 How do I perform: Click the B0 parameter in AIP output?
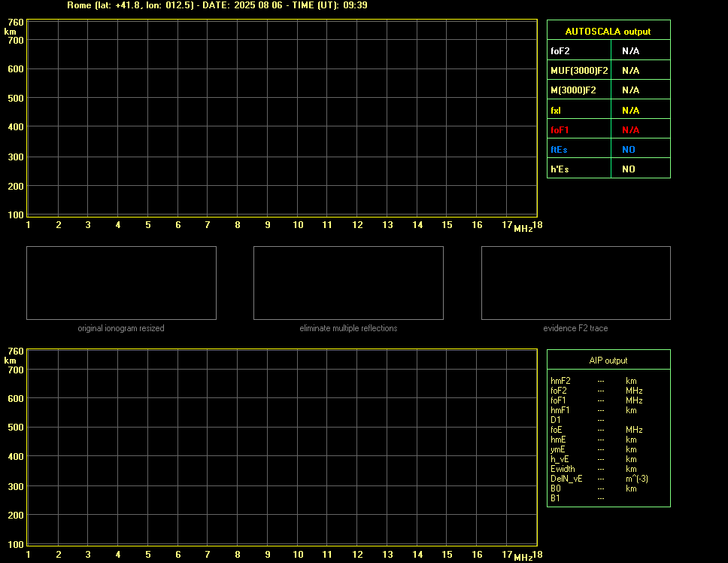click(x=555, y=488)
